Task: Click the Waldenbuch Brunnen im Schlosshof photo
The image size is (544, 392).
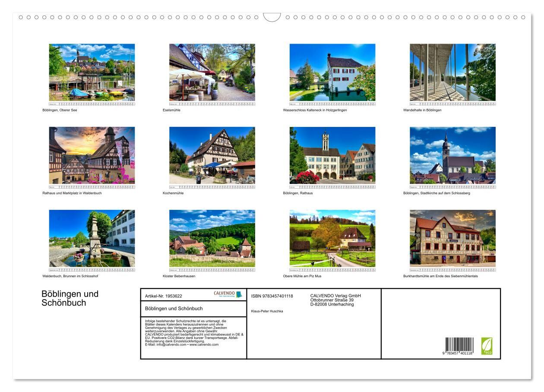Action: [x=92, y=238]
